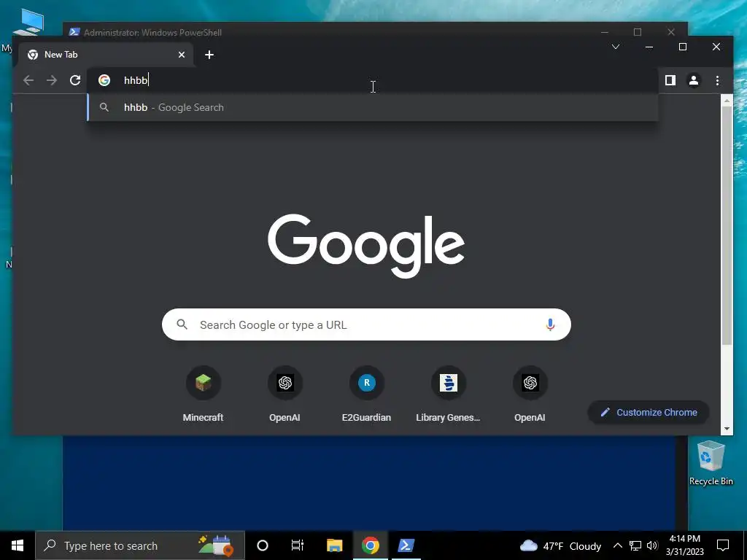
Task: Open the Minecraft shortcut
Action: pyautogui.click(x=203, y=394)
